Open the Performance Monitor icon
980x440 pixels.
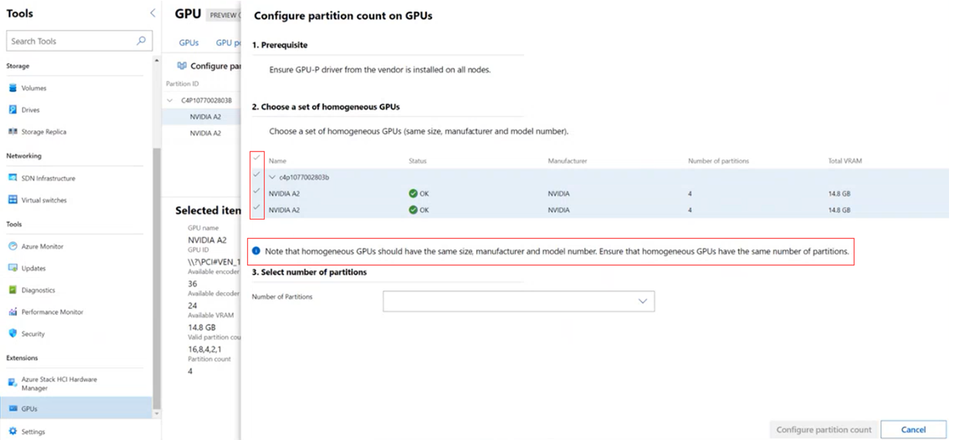(x=13, y=312)
